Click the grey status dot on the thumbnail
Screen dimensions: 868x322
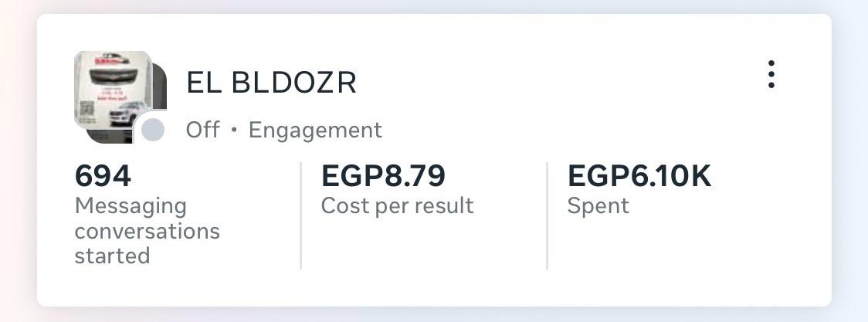coord(153,130)
